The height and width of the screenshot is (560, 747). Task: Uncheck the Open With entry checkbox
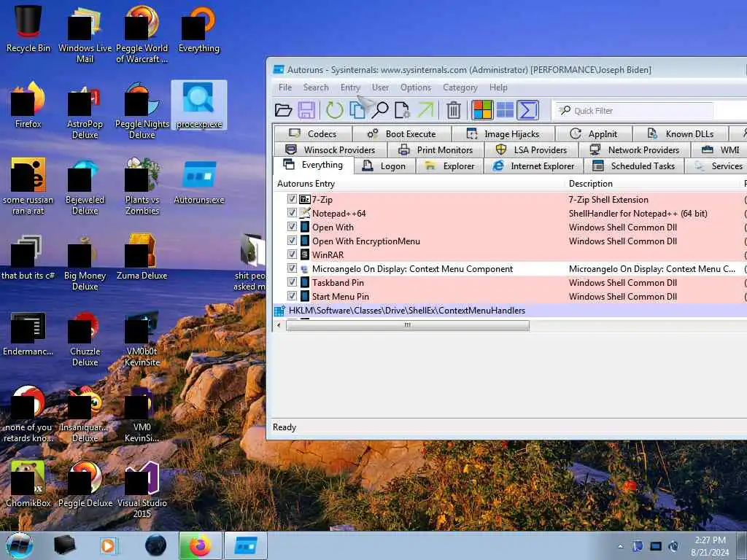[292, 227]
